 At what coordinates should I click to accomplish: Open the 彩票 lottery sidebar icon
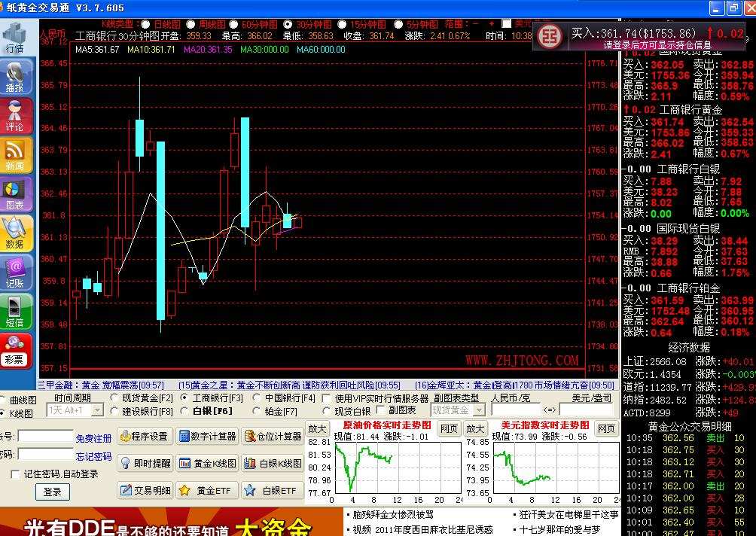click(x=15, y=350)
